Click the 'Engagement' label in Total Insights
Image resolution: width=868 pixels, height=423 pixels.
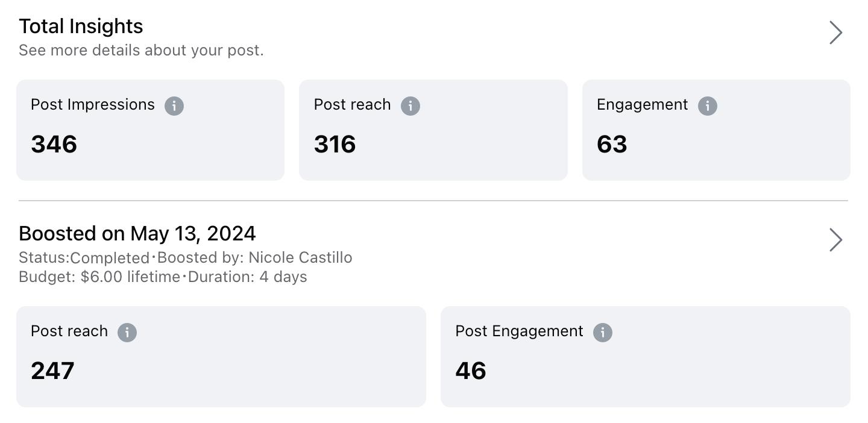(x=642, y=105)
